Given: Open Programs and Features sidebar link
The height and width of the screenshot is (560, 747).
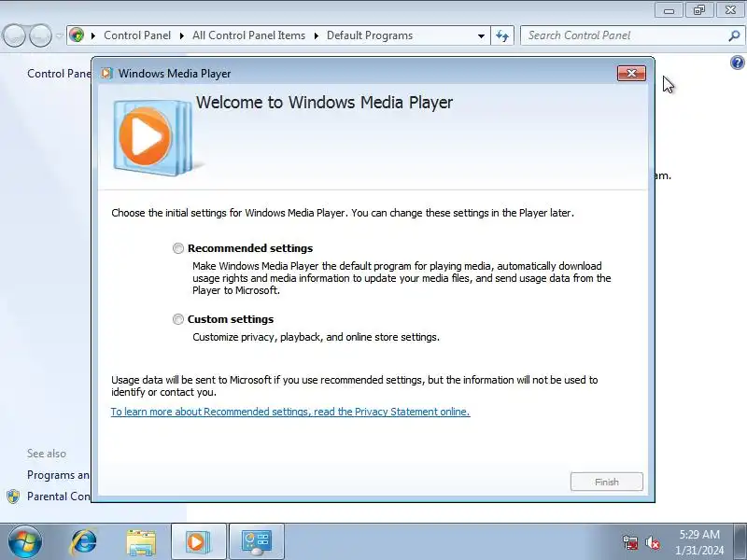Looking at the screenshot, I should (58, 475).
